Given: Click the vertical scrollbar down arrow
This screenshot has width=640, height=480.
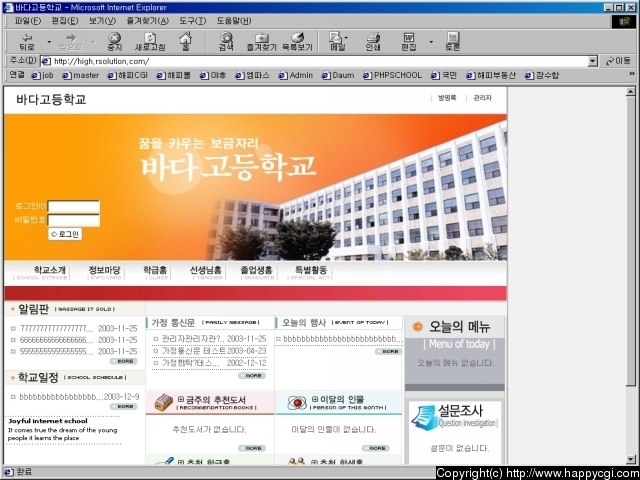Looking at the screenshot, I should click(x=631, y=459).
